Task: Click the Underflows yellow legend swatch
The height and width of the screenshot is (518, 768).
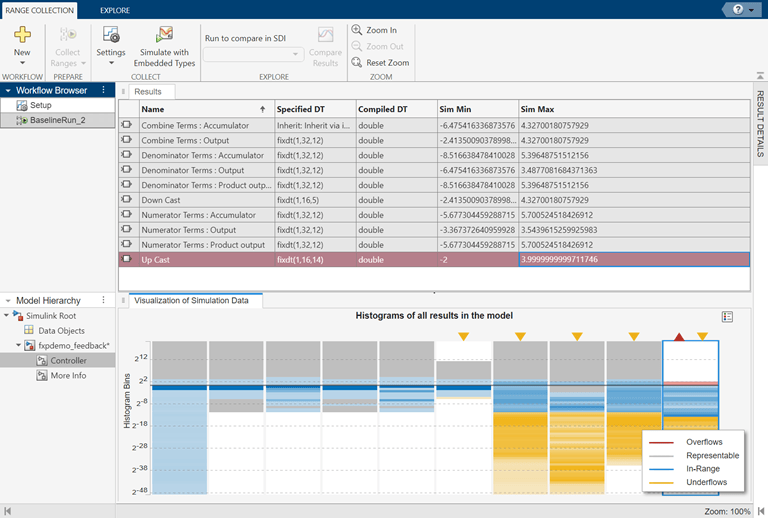Action: (661, 482)
